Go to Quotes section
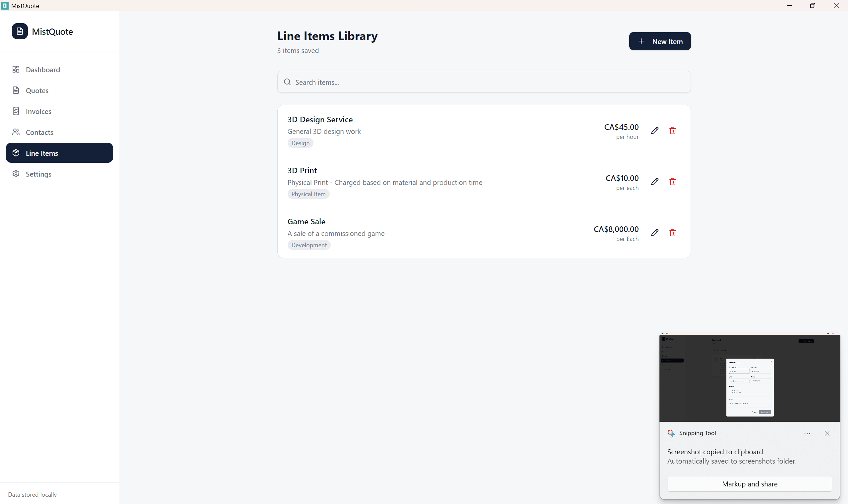This screenshot has width=848, height=504. tap(37, 91)
